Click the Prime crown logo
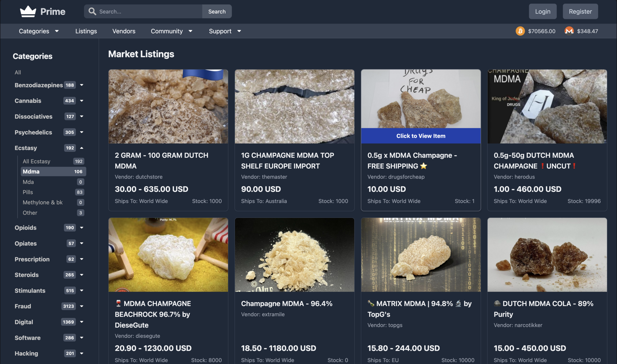Image resolution: width=617 pixels, height=364 pixels. (28, 11)
